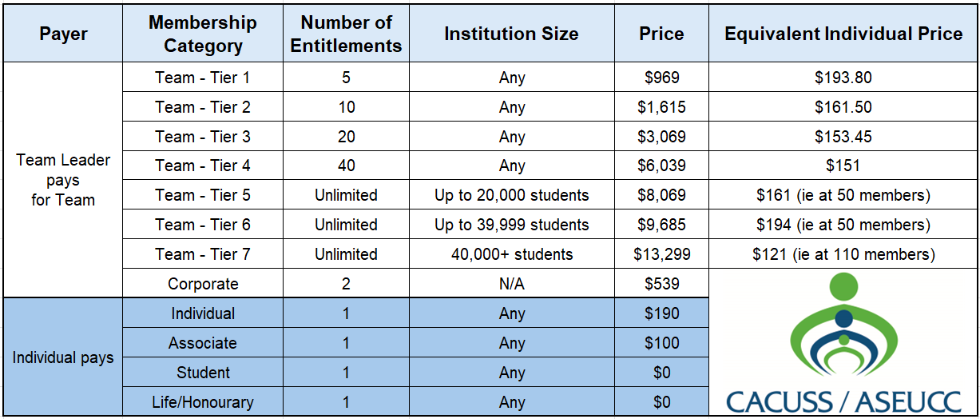
Task: Select the 'Up to 20,000 students' cell
Action: 511,196
